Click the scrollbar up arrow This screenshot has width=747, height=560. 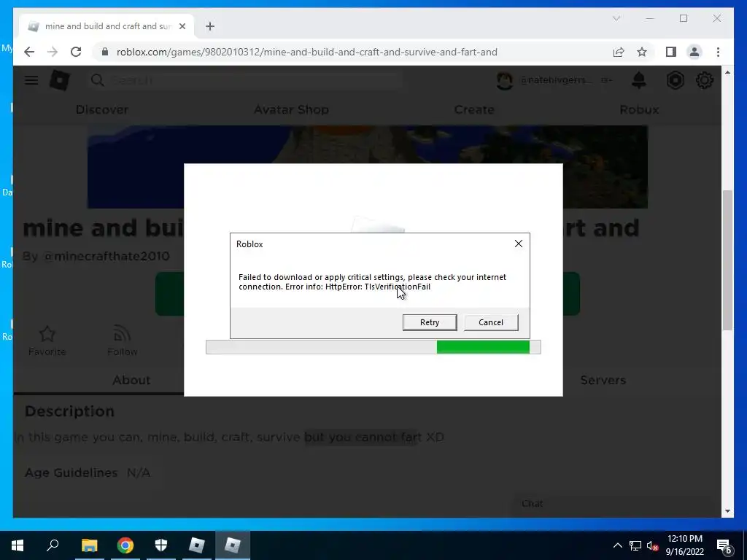727,72
